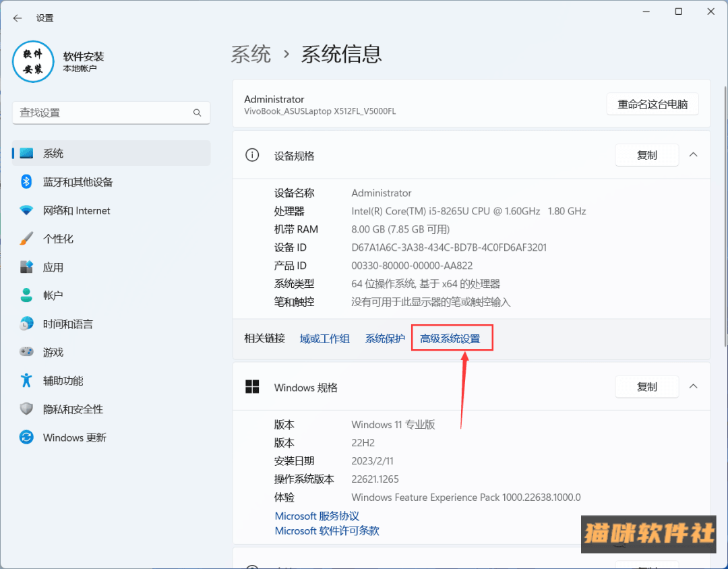Viewport: 728px width, 569px height.
Task: Click product ID 00330-80000-00000-AA822
Action: (412, 266)
